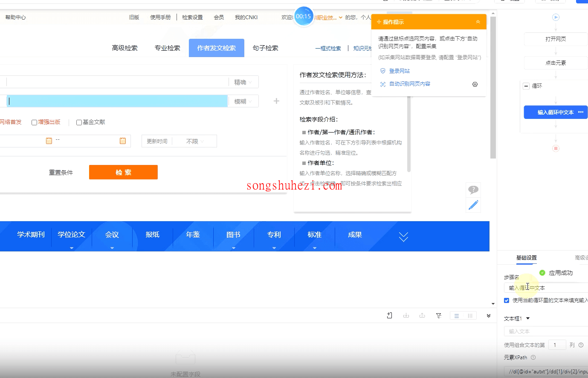
Task: Click the plus icon to add search row
Action: coord(276,101)
